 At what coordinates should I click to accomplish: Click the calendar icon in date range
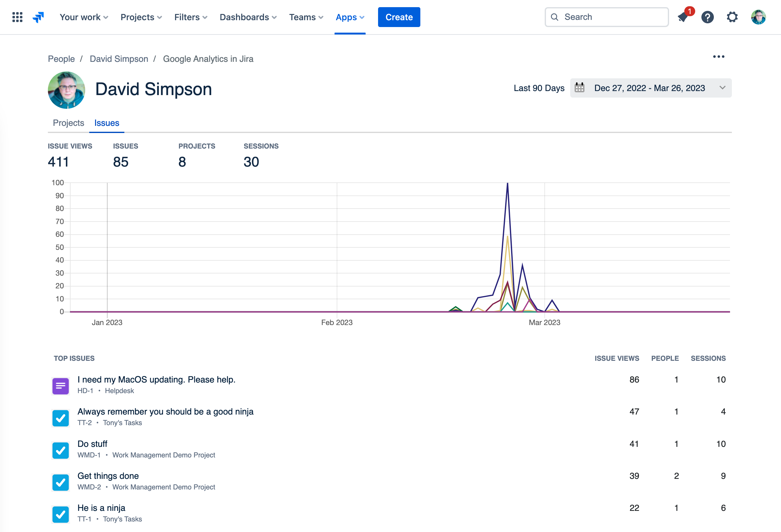579,88
